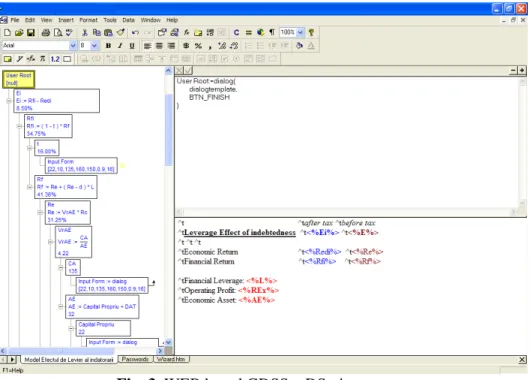Toggle italic formatting
The width and height of the screenshot is (530, 380).
click(x=120, y=46)
